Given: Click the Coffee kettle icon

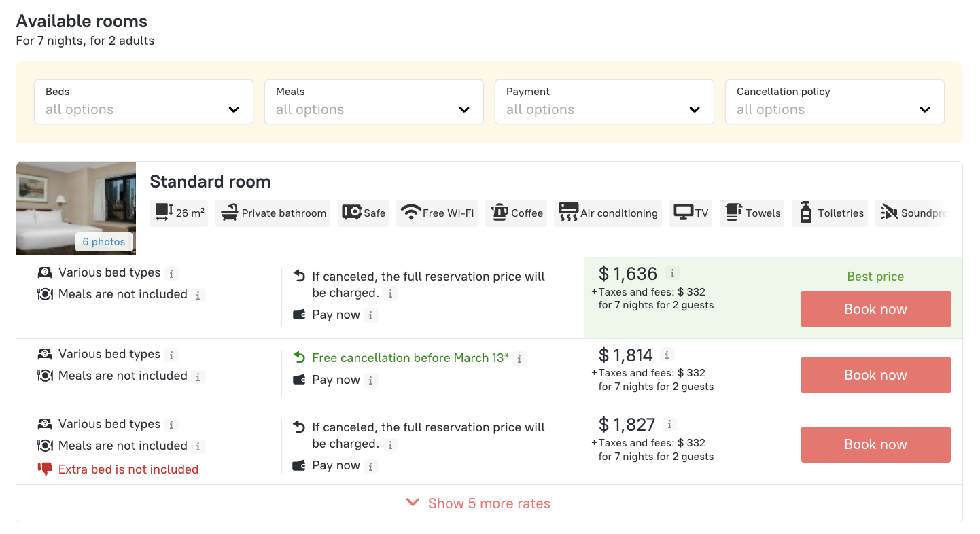Looking at the screenshot, I should coord(500,213).
